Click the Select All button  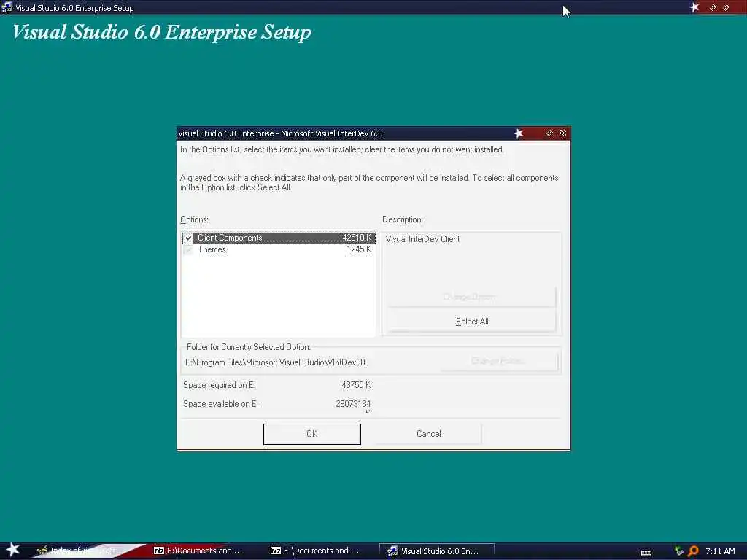pos(472,322)
